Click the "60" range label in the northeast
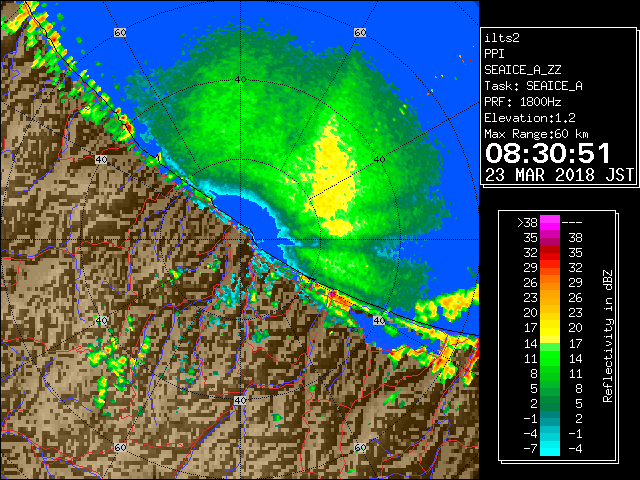The width and height of the screenshot is (640, 480). pyautogui.click(x=360, y=32)
